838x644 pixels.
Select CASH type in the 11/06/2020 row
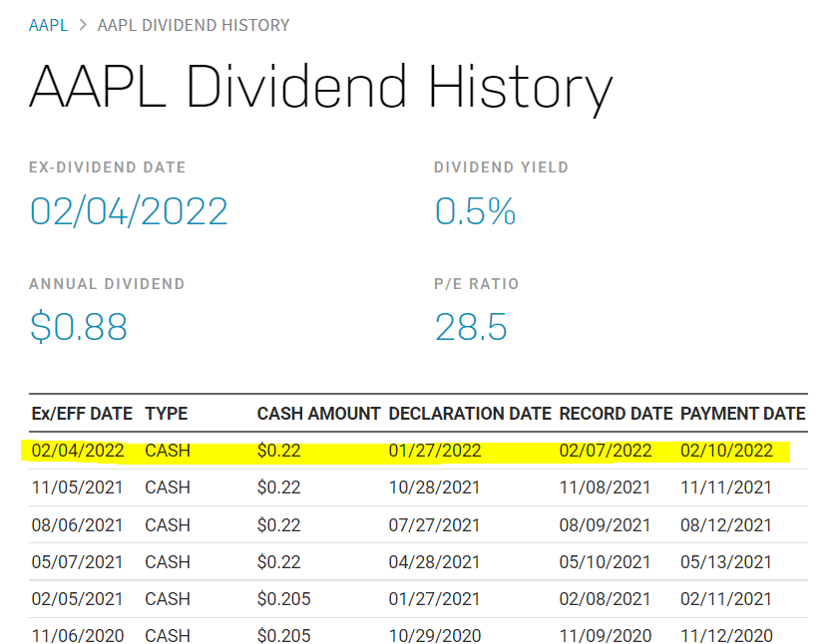[168, 636]
